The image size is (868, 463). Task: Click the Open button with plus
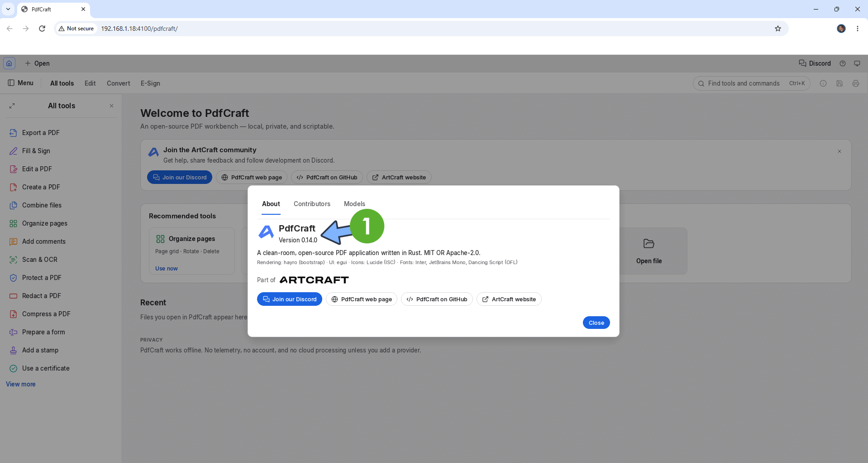click(x=37, y=63)
